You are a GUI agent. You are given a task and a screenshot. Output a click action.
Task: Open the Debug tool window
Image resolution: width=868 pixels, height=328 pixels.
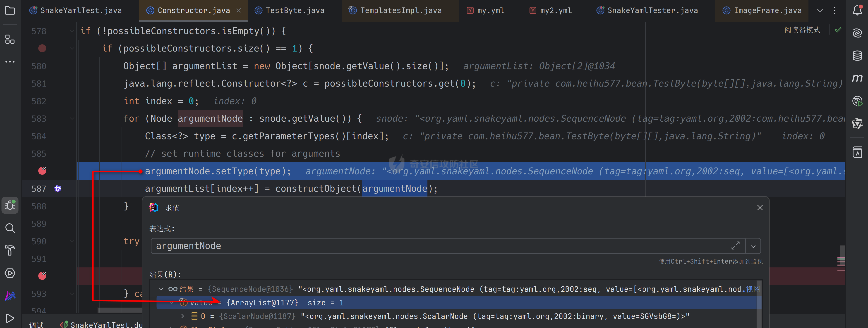10,205
